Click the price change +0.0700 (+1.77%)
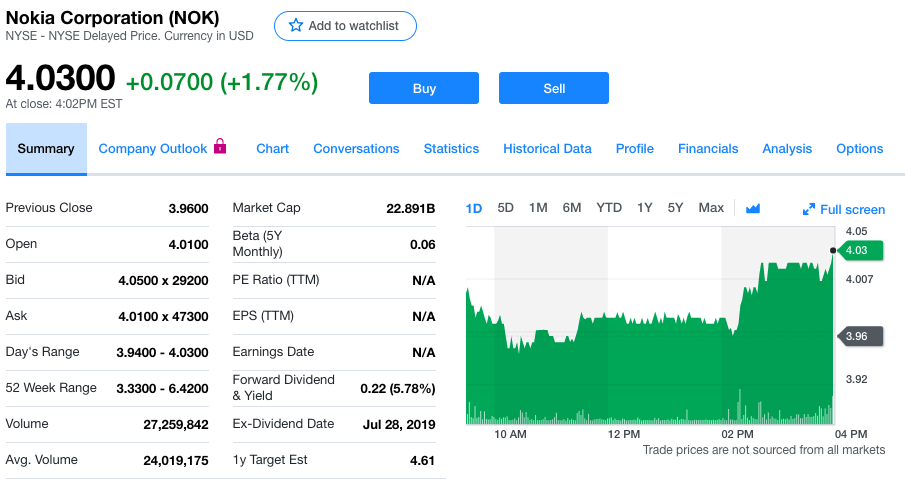Viewport: 905px width, 485px height. [x=222, y=82]
